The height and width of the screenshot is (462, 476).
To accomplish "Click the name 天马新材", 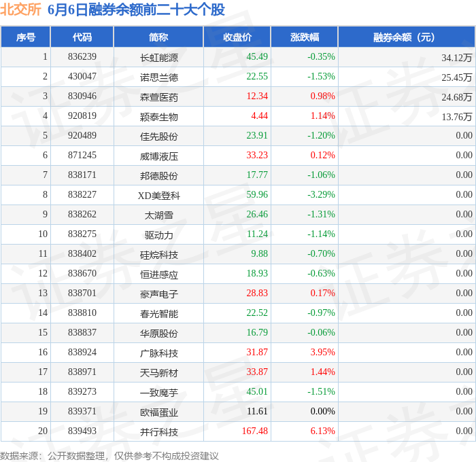I will coord(158,373).
